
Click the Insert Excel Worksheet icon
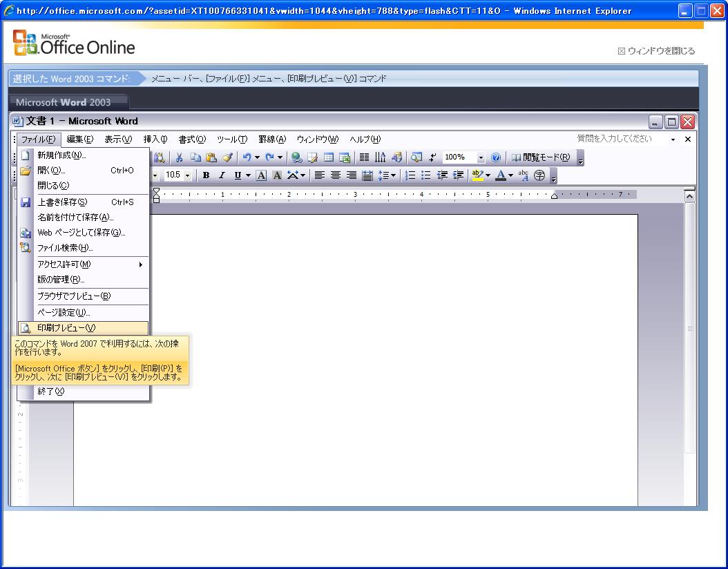pos(345,157)
